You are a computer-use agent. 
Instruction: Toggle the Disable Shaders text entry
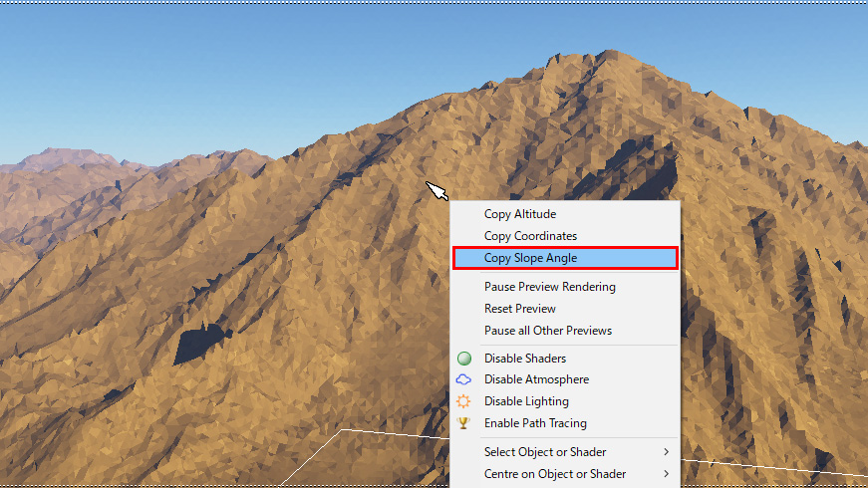[x=525, y=359]
